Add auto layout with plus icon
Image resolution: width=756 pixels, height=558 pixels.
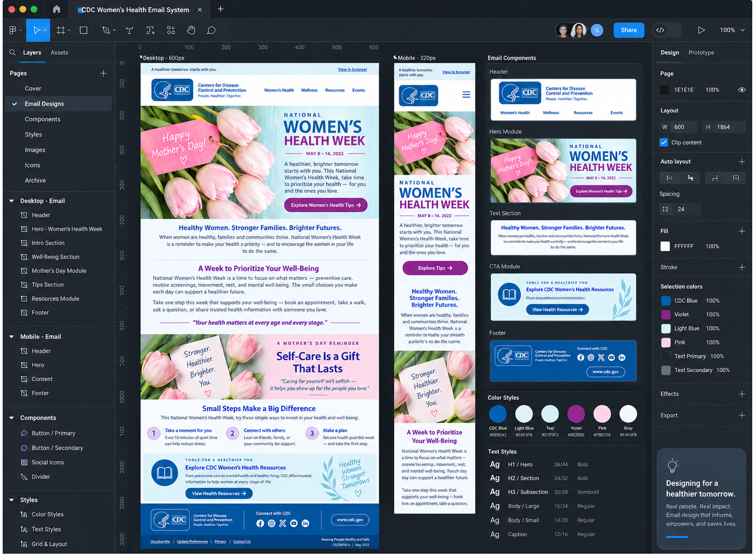(x=742, y=162)
